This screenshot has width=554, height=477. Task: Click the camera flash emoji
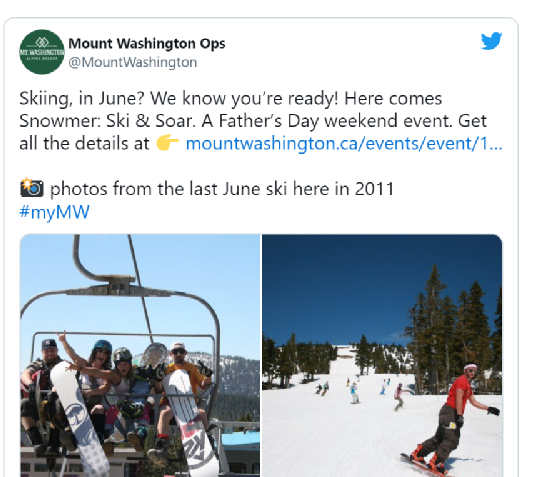(x=32, y=188)
